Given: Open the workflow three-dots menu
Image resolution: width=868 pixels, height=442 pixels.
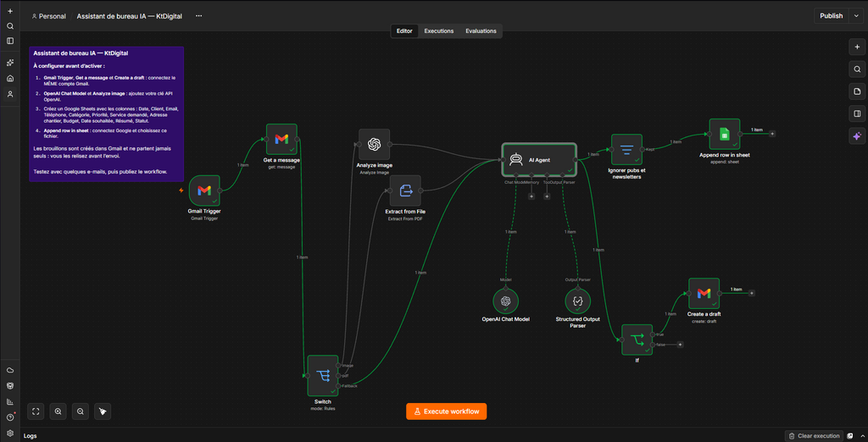Looking at the screenshot, I should (x=198, y=16).
